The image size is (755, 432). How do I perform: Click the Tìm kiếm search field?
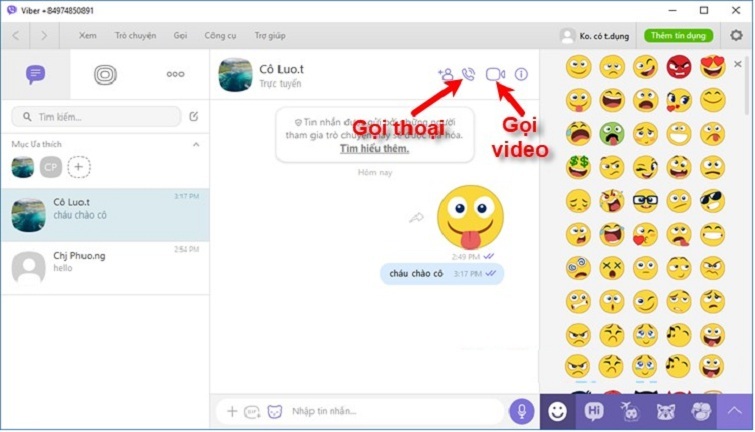click(96, 117)
